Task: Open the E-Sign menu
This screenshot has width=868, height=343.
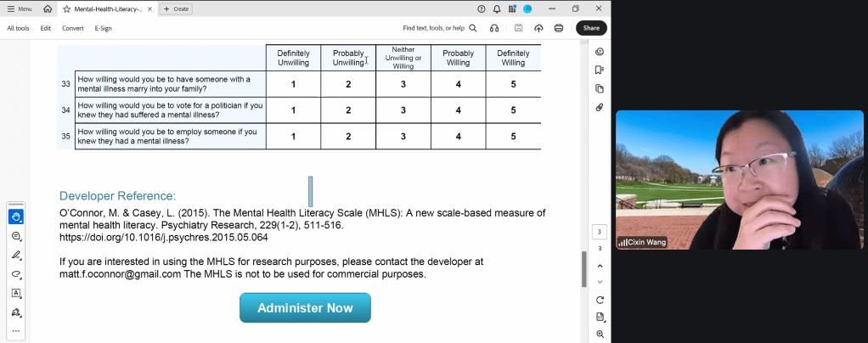Action: tap(103, 28)
